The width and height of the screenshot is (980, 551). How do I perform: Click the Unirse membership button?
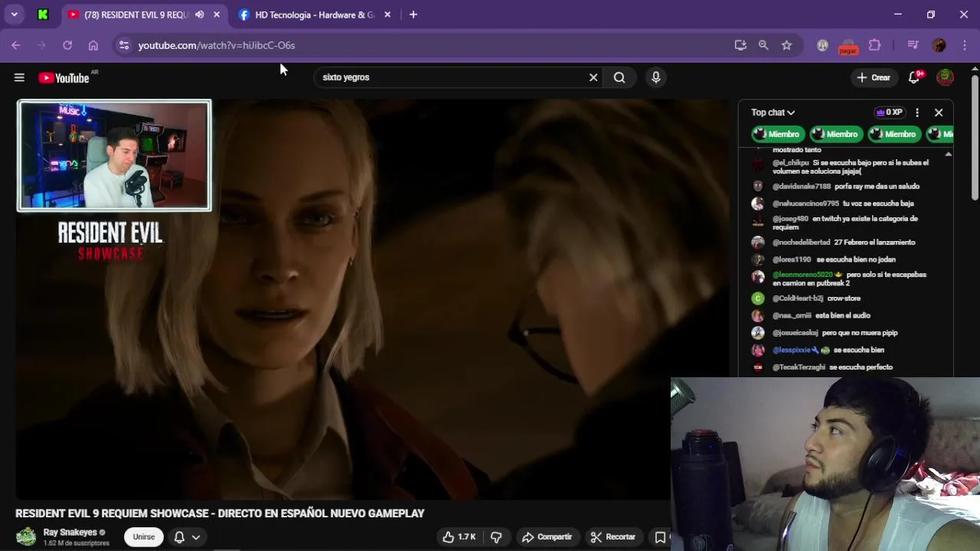click(144, 537)
